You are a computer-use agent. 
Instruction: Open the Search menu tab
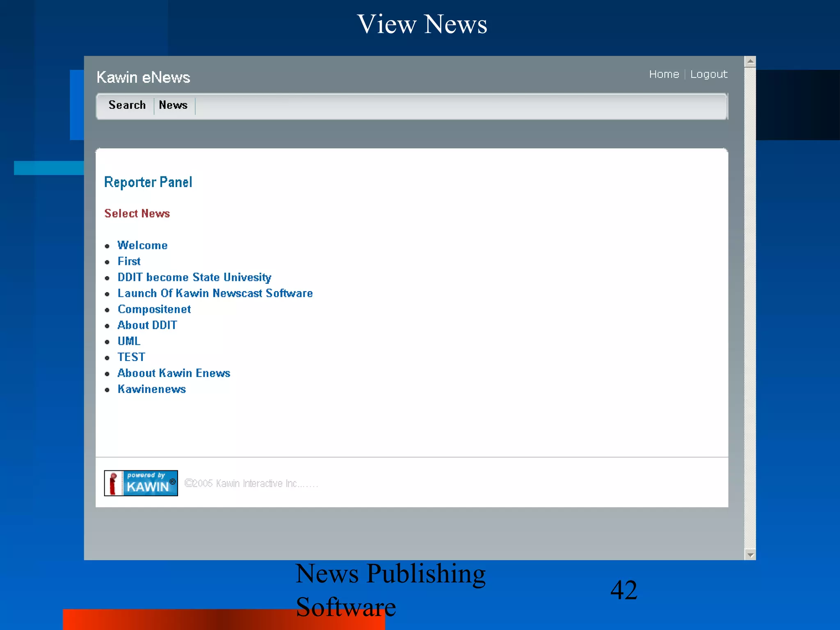pyautogui.click(x=127, y=105)
